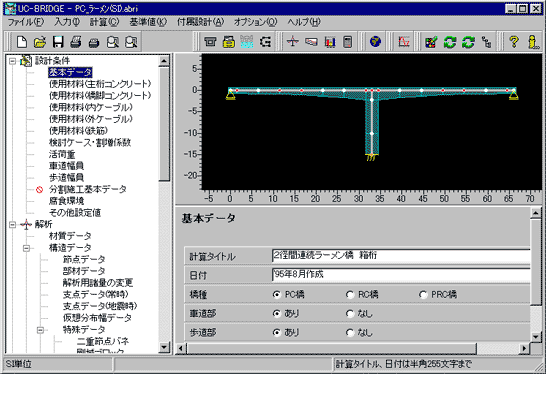
Task: Open help via the question mark icon
Action: [514, 42]
